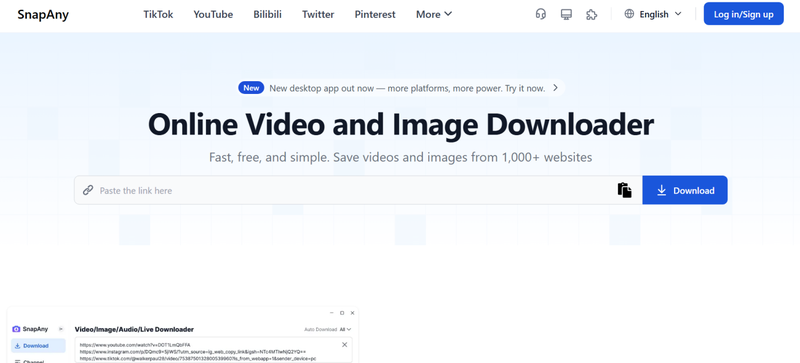Image resolution: width=800 pixels, height=363 pixels.
Task: Click the desktop app monitor icon
Action: point(566,14)
